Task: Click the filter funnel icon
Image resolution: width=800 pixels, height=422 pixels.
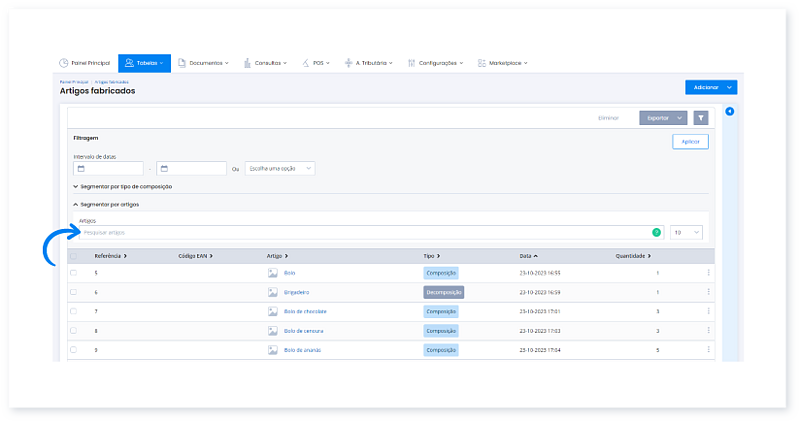Action: tap(700, 117)
